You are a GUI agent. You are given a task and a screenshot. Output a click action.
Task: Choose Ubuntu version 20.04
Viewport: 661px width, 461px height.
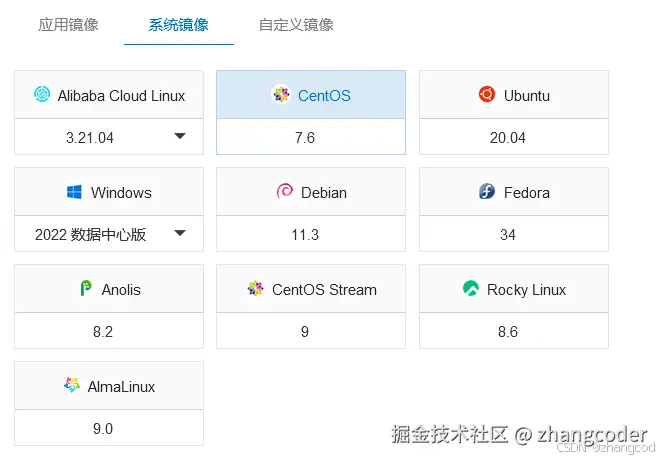coord(507,138)
